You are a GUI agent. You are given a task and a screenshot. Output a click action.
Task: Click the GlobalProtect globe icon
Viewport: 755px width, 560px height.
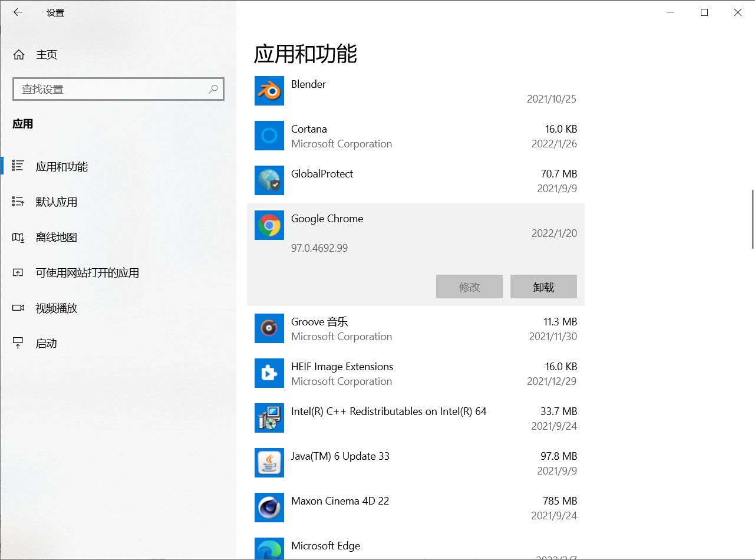[x=269, y=180]
